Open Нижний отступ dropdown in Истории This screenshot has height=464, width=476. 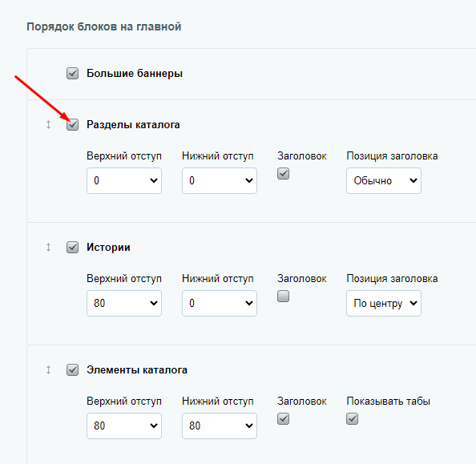pyautogui.click(x=220, y=303)
